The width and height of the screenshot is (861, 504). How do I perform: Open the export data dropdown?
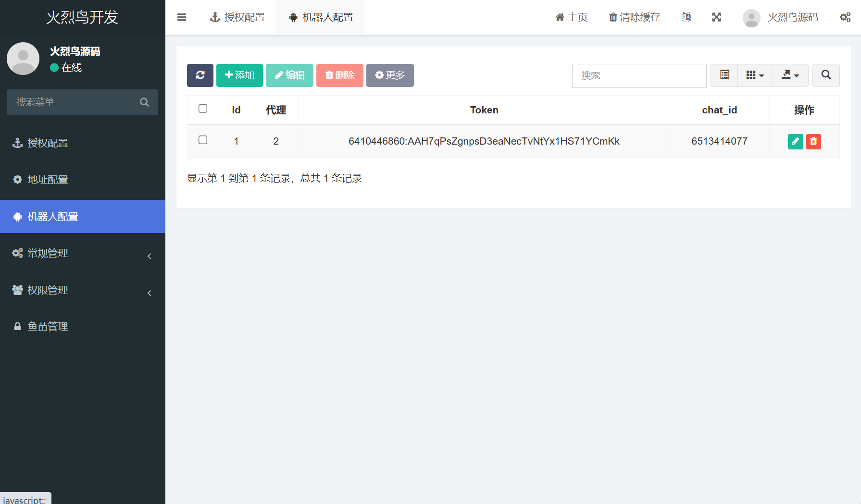tap(790, 75)
